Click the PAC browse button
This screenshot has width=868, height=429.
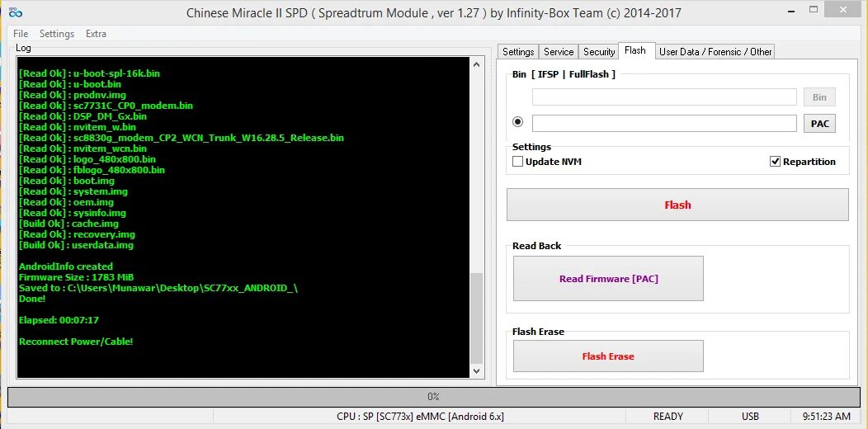(x=819, y=124)
